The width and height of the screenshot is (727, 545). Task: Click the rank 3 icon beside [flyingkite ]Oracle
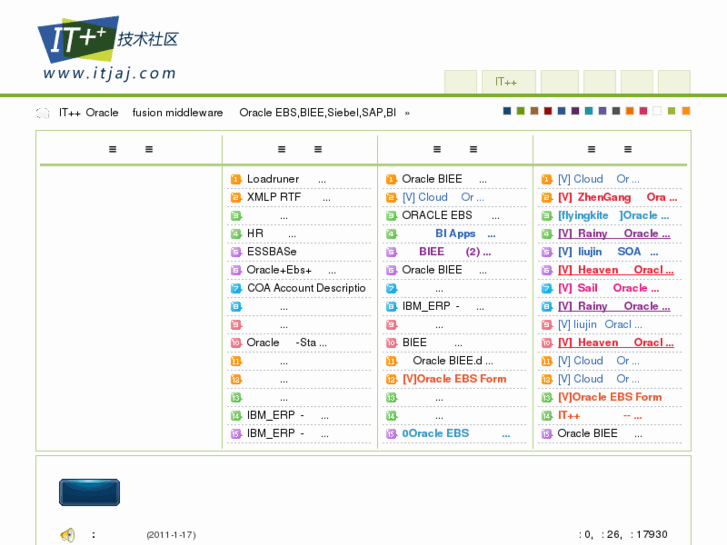click(x=547, y=216)
